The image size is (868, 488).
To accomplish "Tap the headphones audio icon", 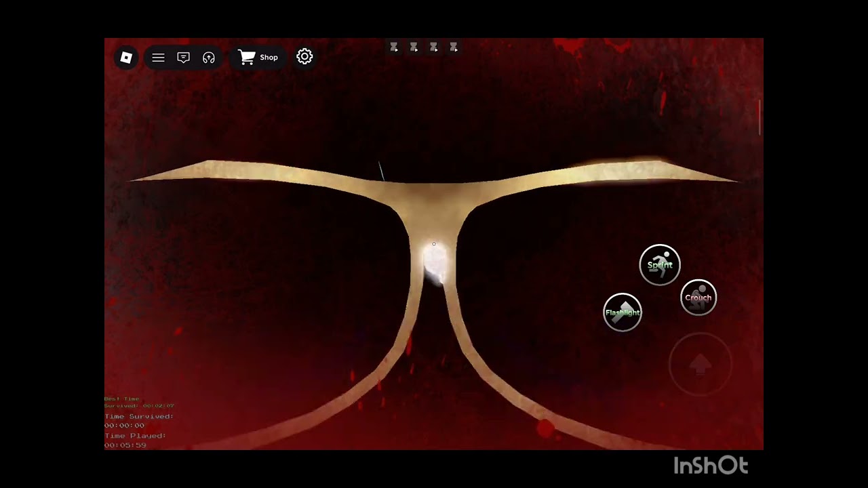I will (x=209, y=58).
